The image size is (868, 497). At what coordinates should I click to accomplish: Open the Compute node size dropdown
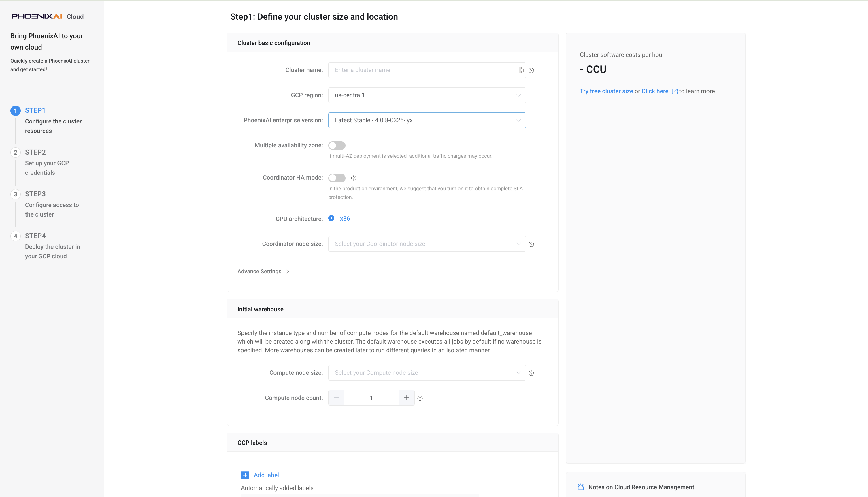click(x=427, y=373)
